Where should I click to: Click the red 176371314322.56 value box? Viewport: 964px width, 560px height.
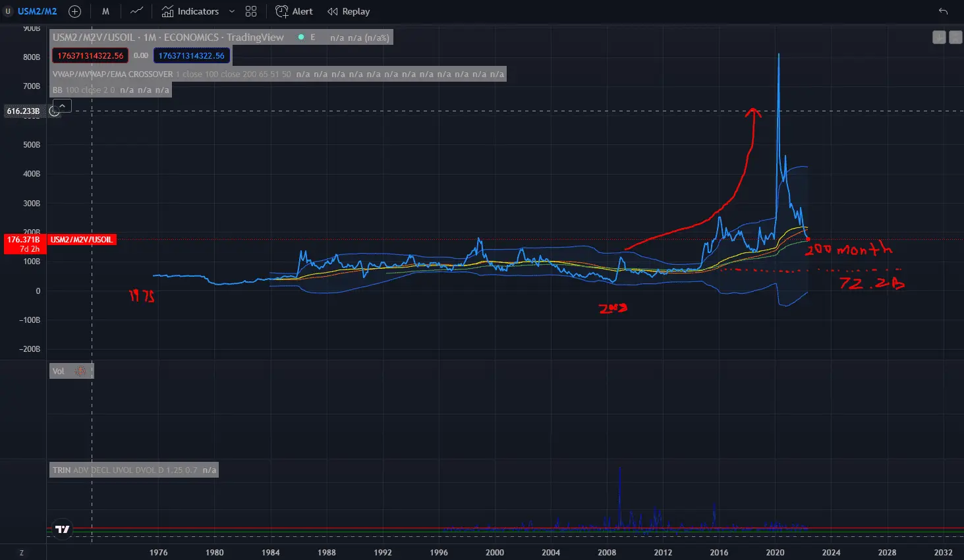pyautogui.click(x=90, y=56)
